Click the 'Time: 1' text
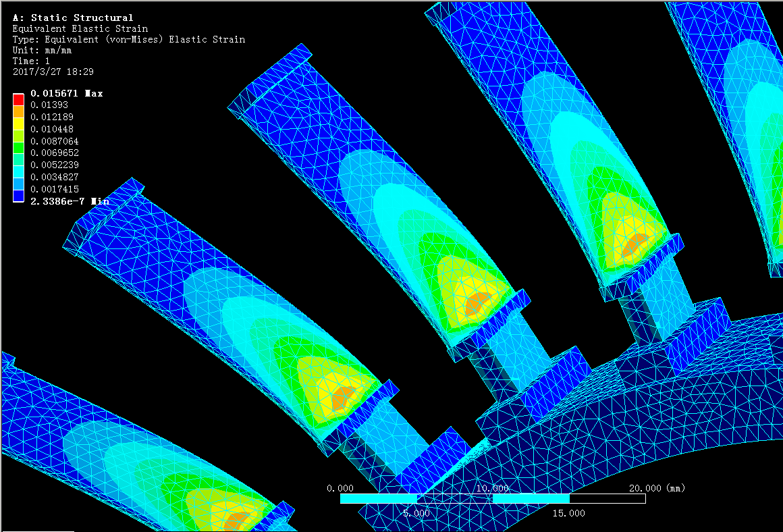 coord(31,61)
